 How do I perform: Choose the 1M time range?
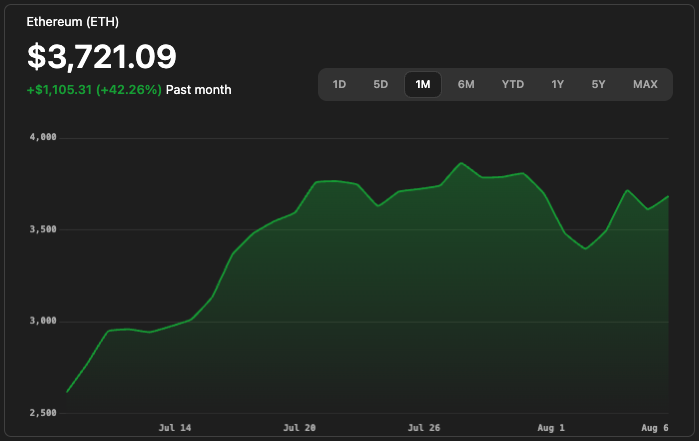click(x=423, y=84)
